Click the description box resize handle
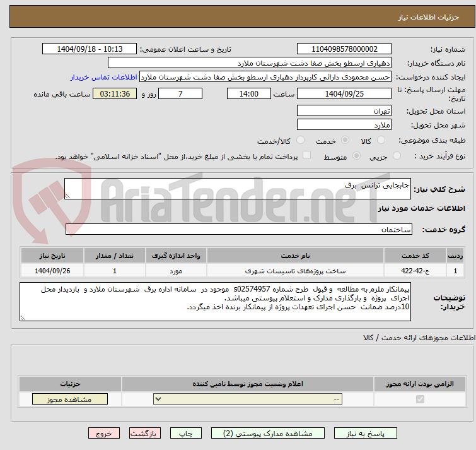 tap(67, 196)
